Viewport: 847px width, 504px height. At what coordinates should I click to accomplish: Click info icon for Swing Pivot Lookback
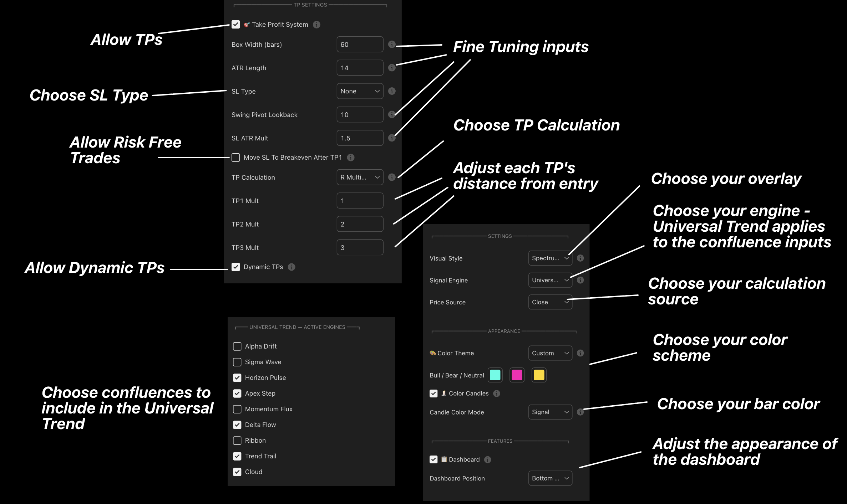click(x=392, y=114)
